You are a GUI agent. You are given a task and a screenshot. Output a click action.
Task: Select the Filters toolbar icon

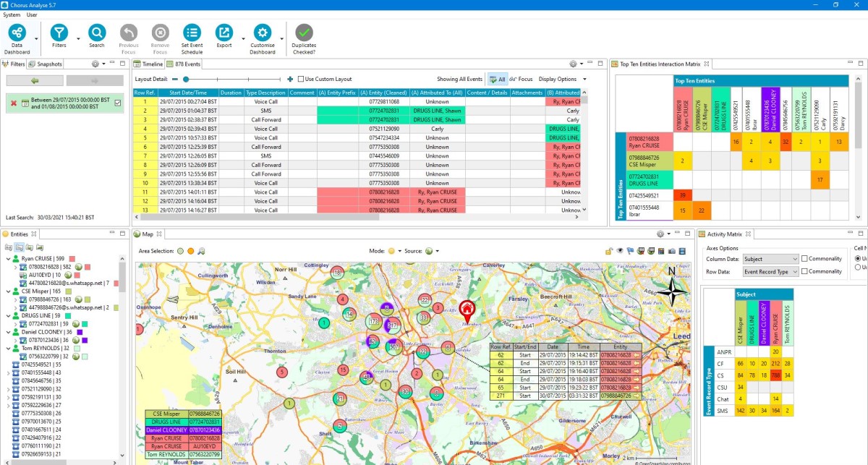pos(59,33)
